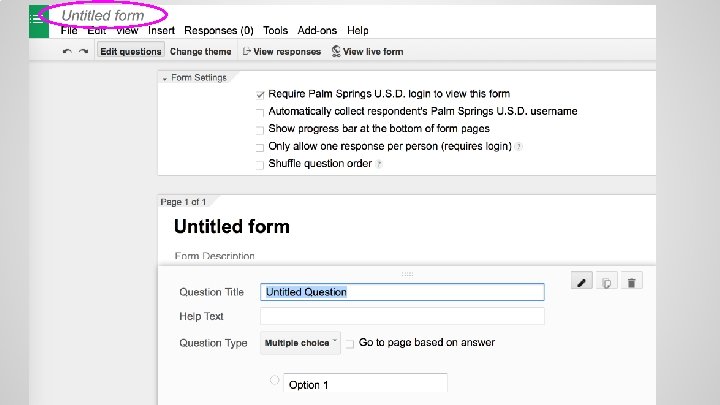Select the Option 1 radio button

point(273,380)
